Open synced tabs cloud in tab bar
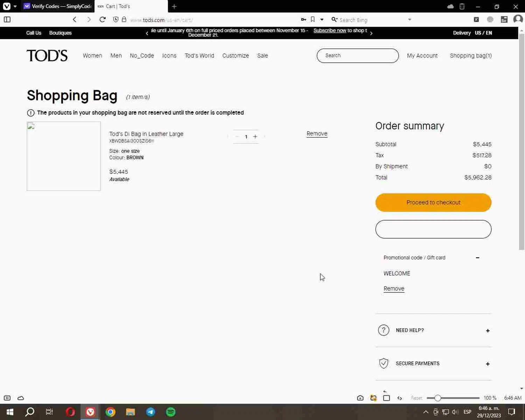 coord(450,6)
